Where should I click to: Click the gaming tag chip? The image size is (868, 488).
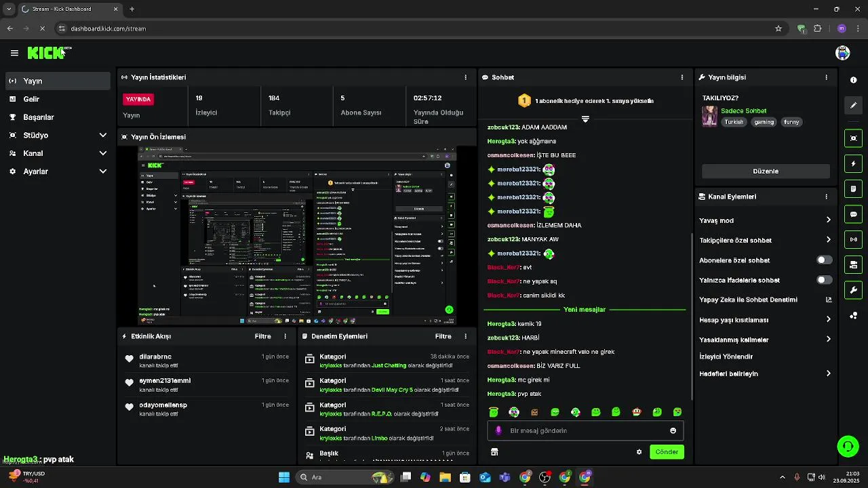[x=764, y=122]
